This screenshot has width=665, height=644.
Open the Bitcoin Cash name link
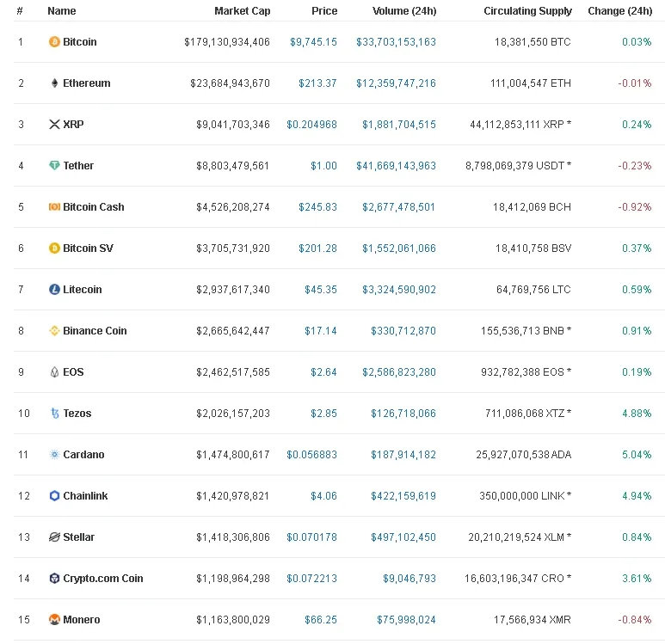tap(94, 207)
